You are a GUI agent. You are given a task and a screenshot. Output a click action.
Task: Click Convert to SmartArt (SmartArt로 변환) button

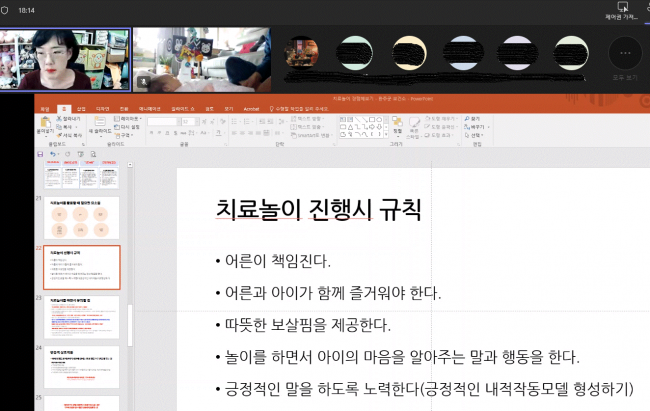pos(312,135)
